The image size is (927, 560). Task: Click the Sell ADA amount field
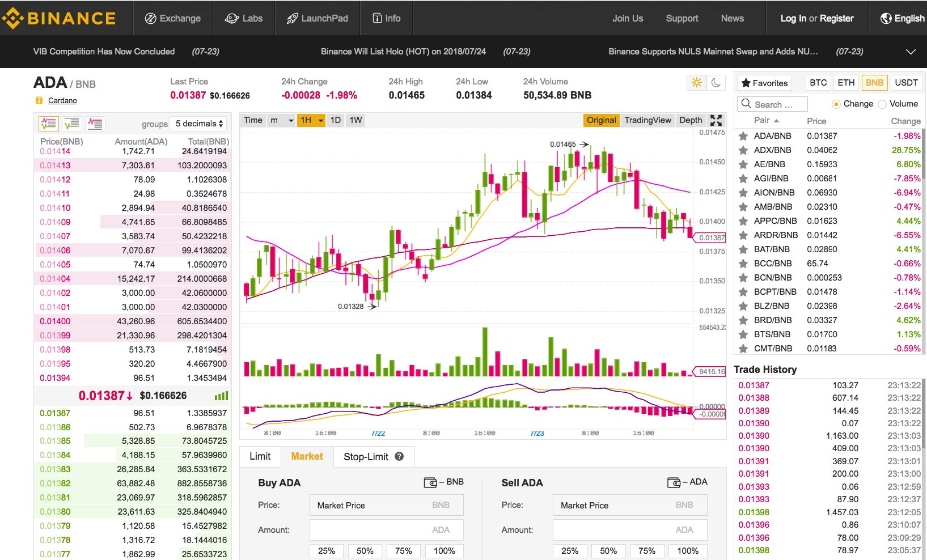[630, 530]
